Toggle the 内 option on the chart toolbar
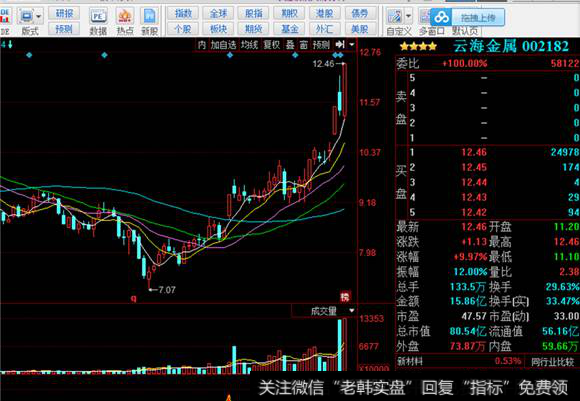The height and width of the screenshot is (401, 580). [x=202, y=45]
